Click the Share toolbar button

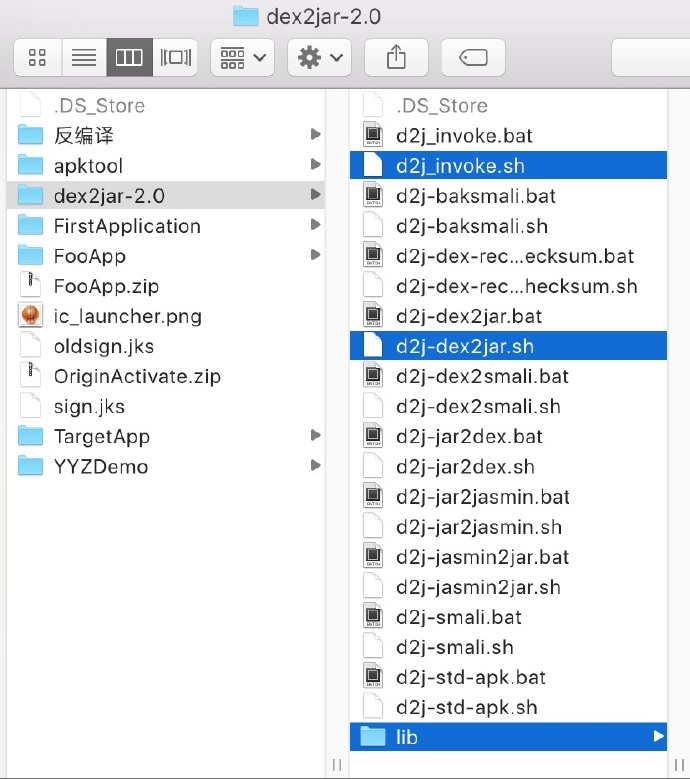pos(396,58)
